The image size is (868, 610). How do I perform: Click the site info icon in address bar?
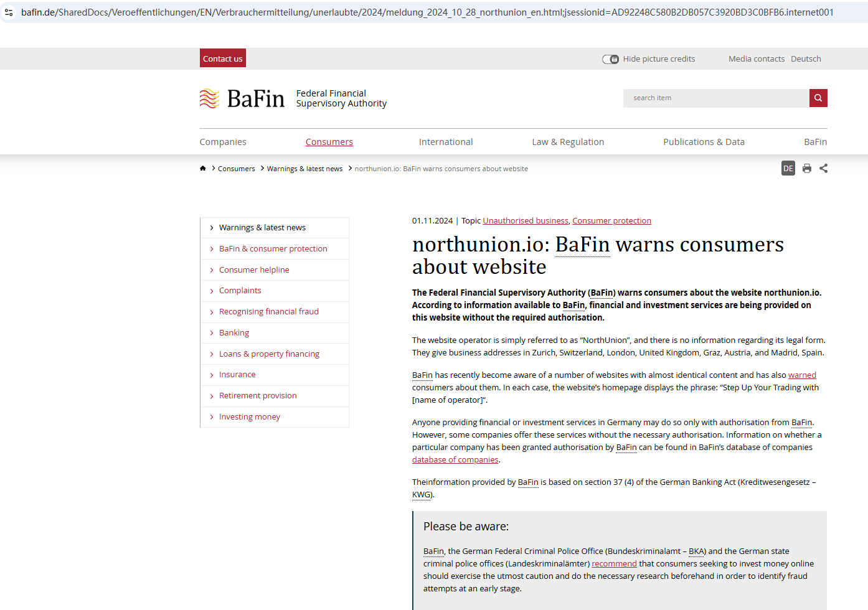9,12
